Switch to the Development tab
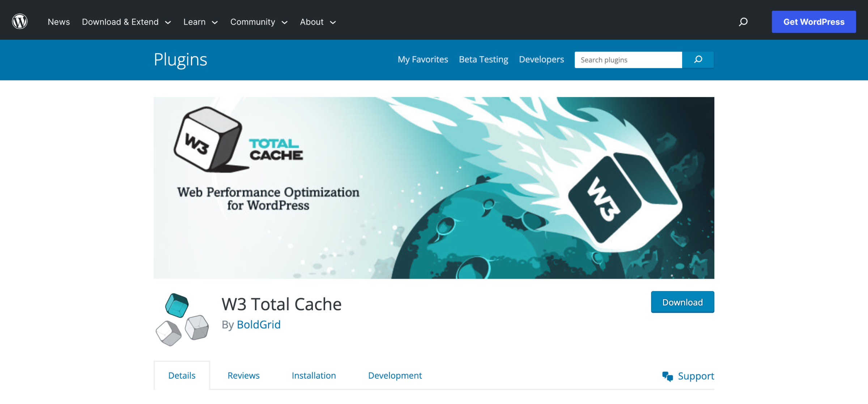868x404 pixels. (395, 376)
